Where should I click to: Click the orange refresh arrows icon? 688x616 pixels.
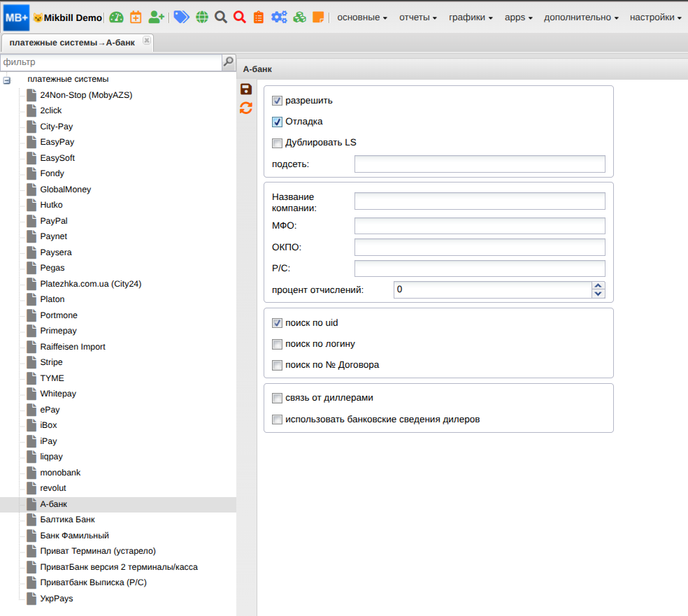tap(246, 108)
